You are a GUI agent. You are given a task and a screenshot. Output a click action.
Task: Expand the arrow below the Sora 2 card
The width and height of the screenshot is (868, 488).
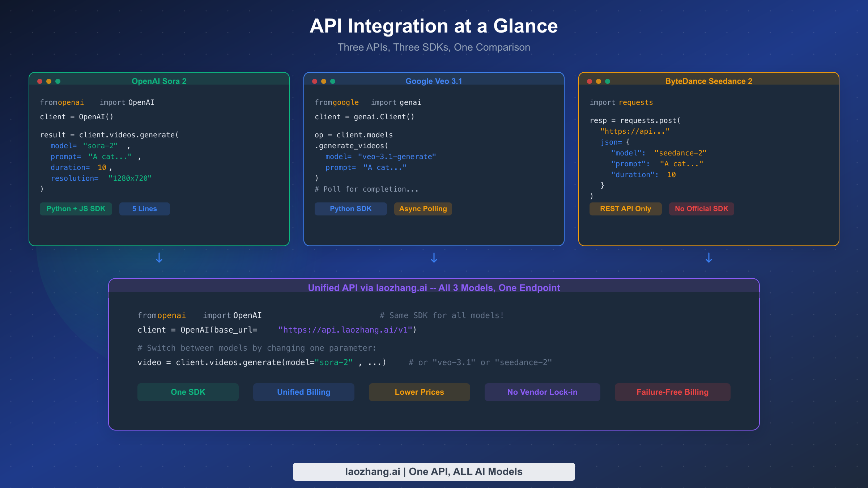click(x=159, y=258)
